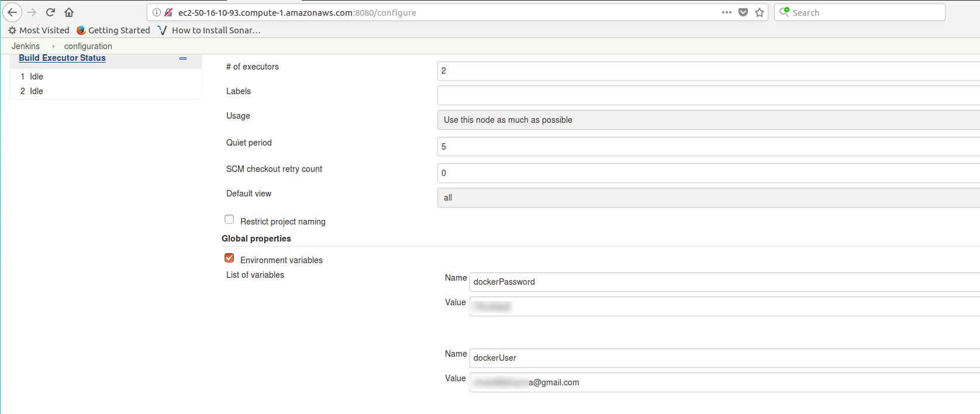This screenshot has height=414, width=980.
Task: Click the List of variables label
Action: [x=255, y=275]
